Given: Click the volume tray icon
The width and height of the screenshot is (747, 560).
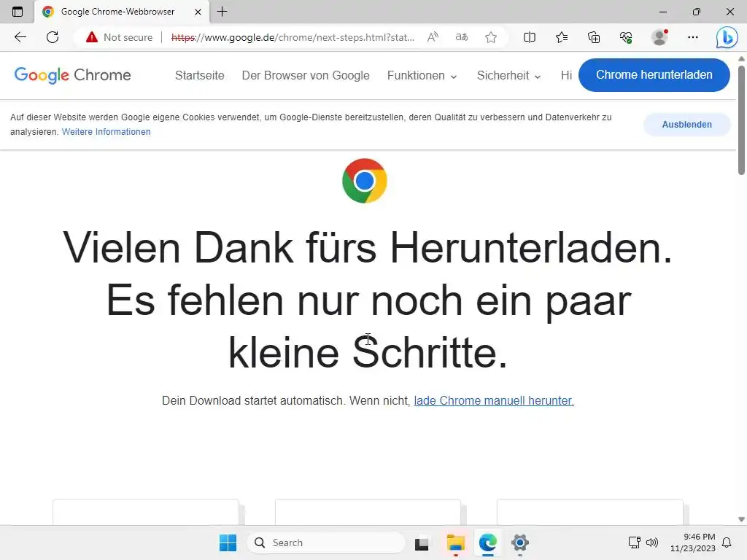Looking at the screenshot, I should coord(651,542).
